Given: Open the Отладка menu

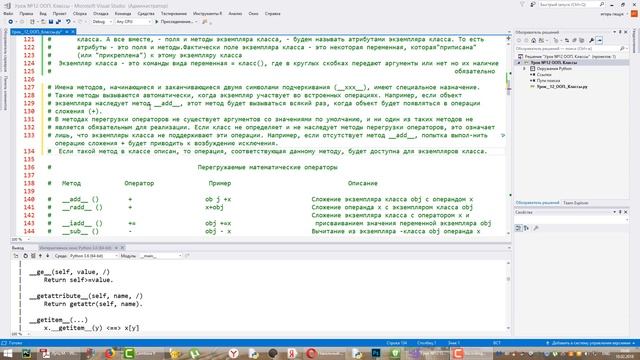Looking at the screenshot, I should [x=101, y=13].
